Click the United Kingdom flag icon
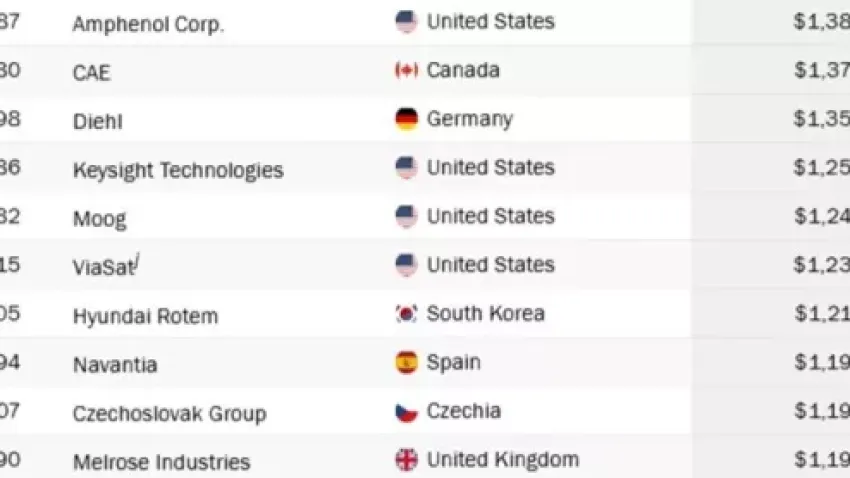This screenshot has height=478, width=850. pyautogui.click(x=406, y=460)
